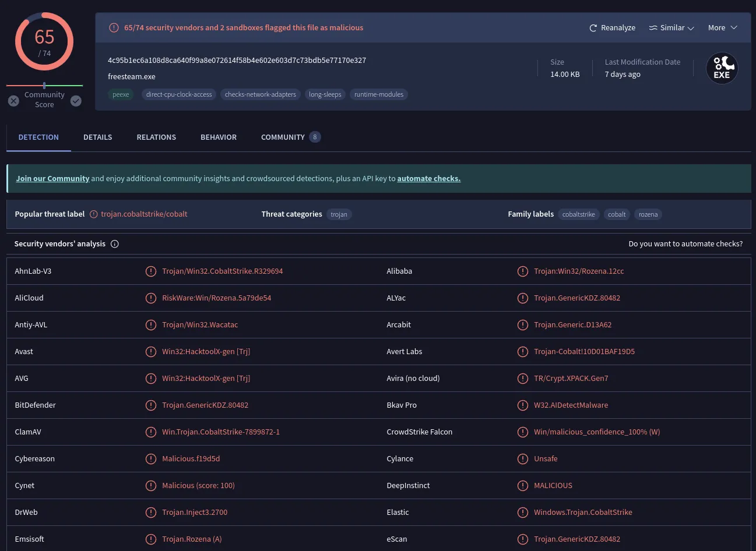Click the checks-network-adapters tag
This screenshot has width=756, height=551.
coord(261,94)
